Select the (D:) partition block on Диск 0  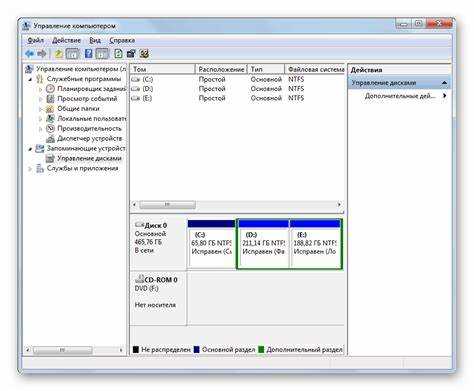click(x=264, y=244)
